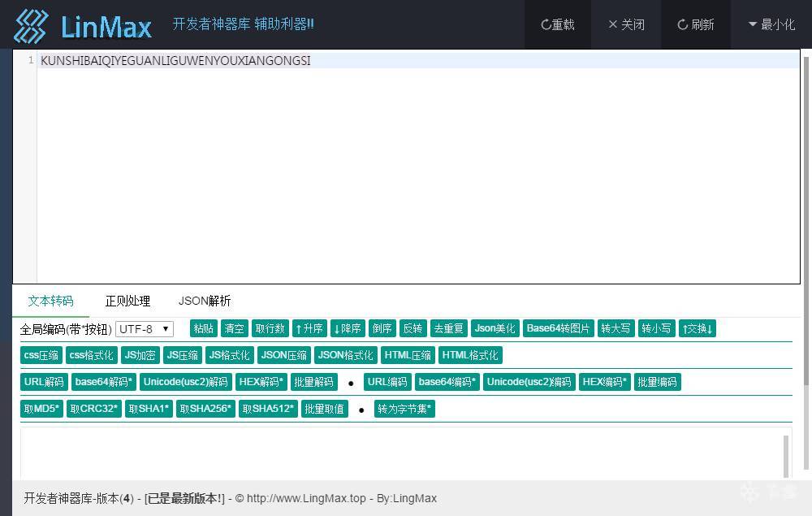The height and width of the screenshot is (516, 812).
Task: Click the 关闭 close button
Action: [x=626, y=24]
